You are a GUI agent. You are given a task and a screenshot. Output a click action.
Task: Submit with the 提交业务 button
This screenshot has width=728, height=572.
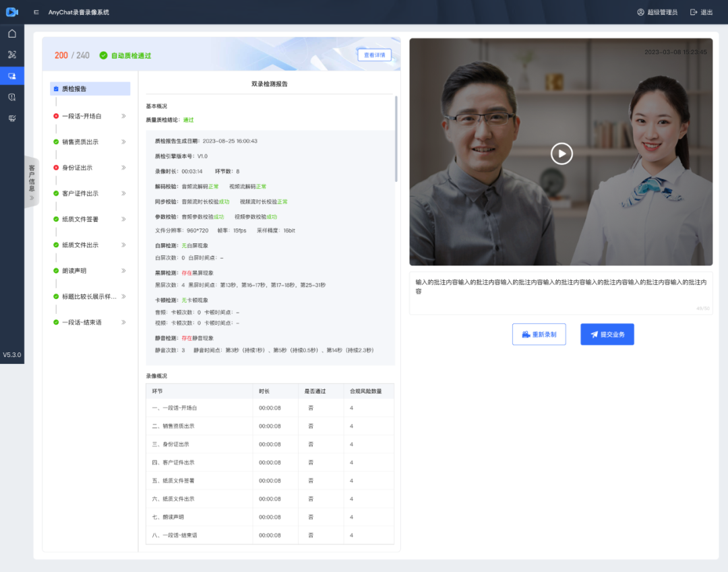[607, 334]
